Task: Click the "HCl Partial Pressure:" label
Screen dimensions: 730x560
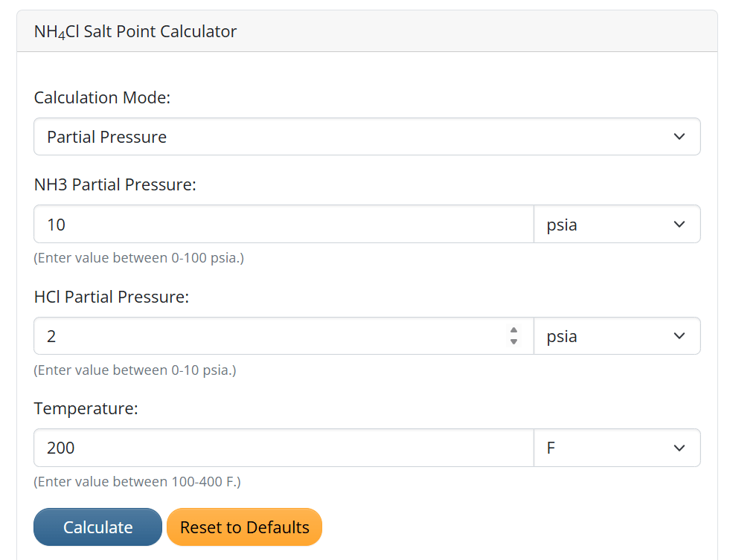Action: point(112,297)
